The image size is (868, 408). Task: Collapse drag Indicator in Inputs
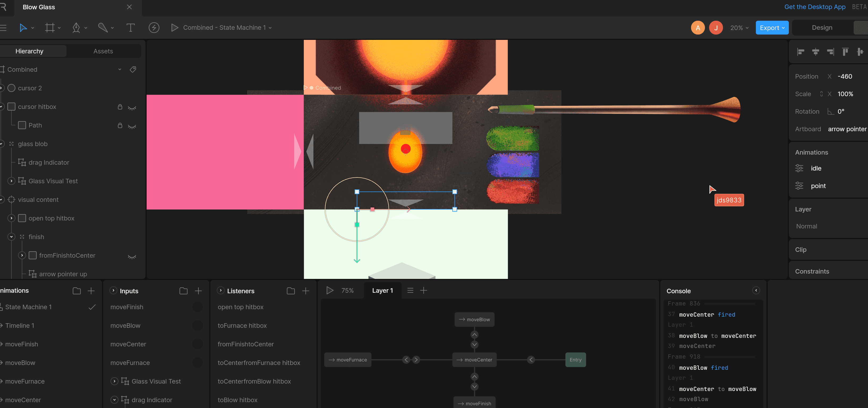(x=114, y=399)
